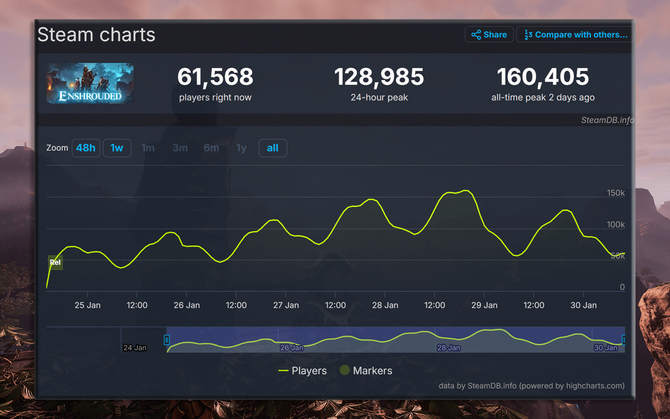The image size is (670, 419).
Task: Click the '160,405' all-time peak value
Action: (x=543, y=77)
